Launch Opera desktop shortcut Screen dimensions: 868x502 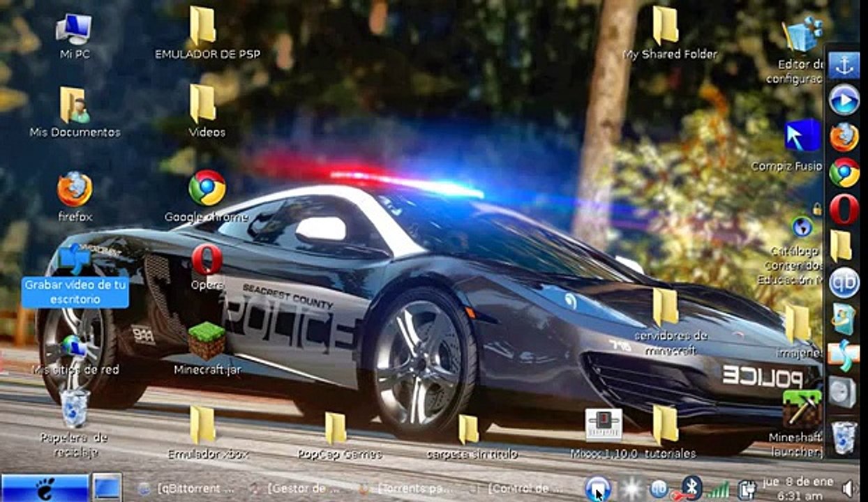207,259
